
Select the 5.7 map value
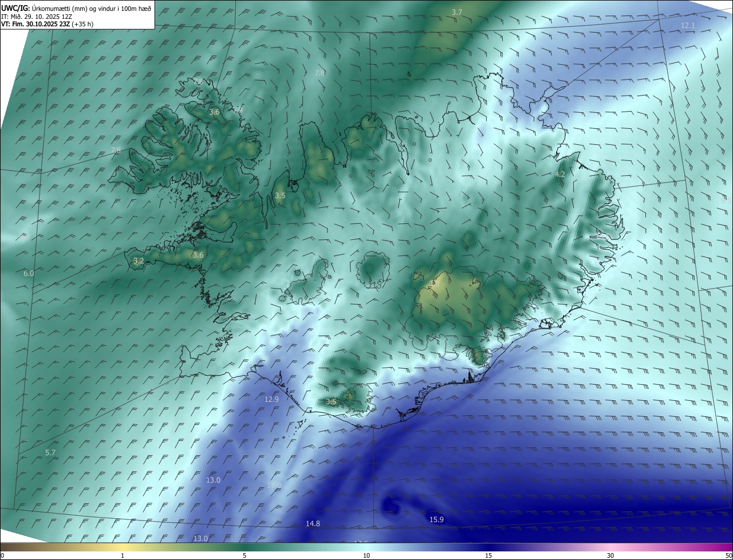50,452
